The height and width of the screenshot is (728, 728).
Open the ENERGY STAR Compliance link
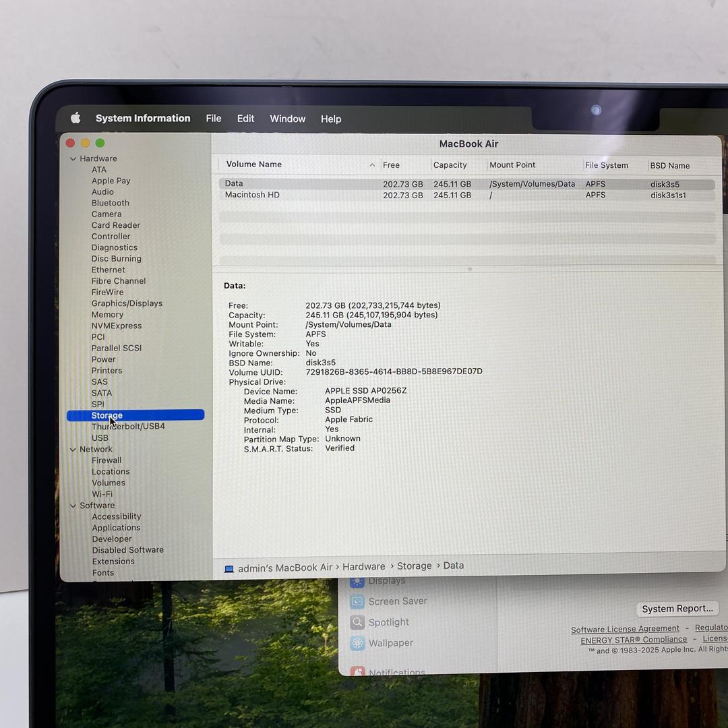pyautogui.click(x=634, y=639)
